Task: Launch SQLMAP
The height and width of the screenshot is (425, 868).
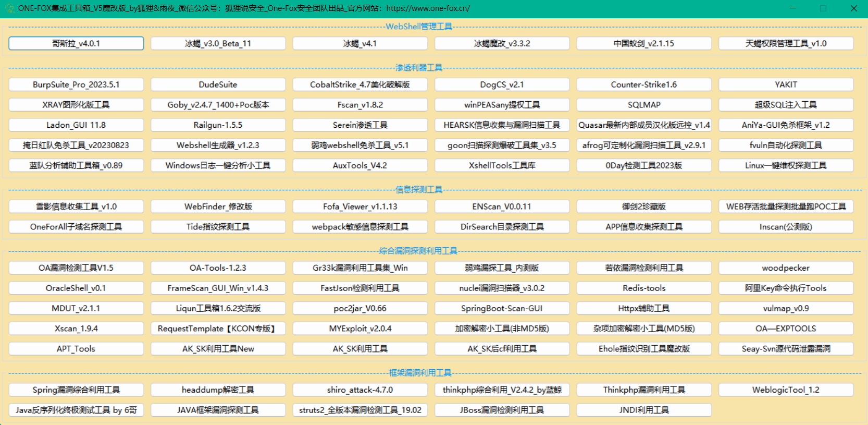Action: 644,105
